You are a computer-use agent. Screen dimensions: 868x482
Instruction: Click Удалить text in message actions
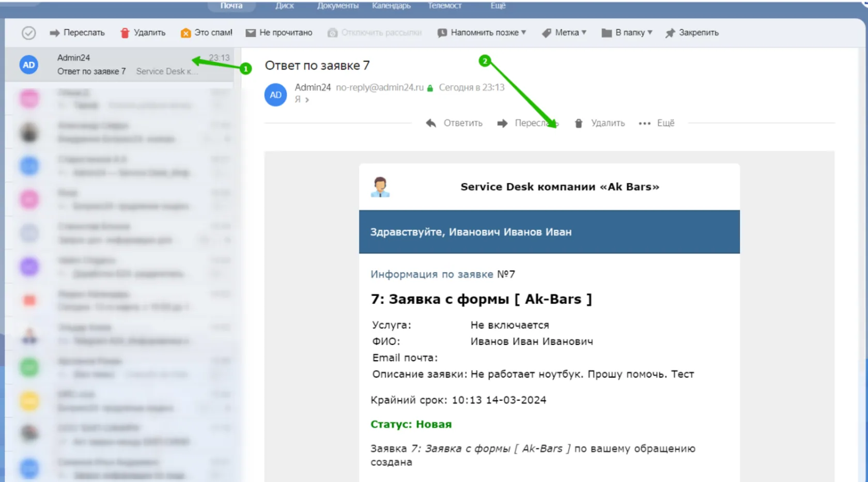[608, 123]
